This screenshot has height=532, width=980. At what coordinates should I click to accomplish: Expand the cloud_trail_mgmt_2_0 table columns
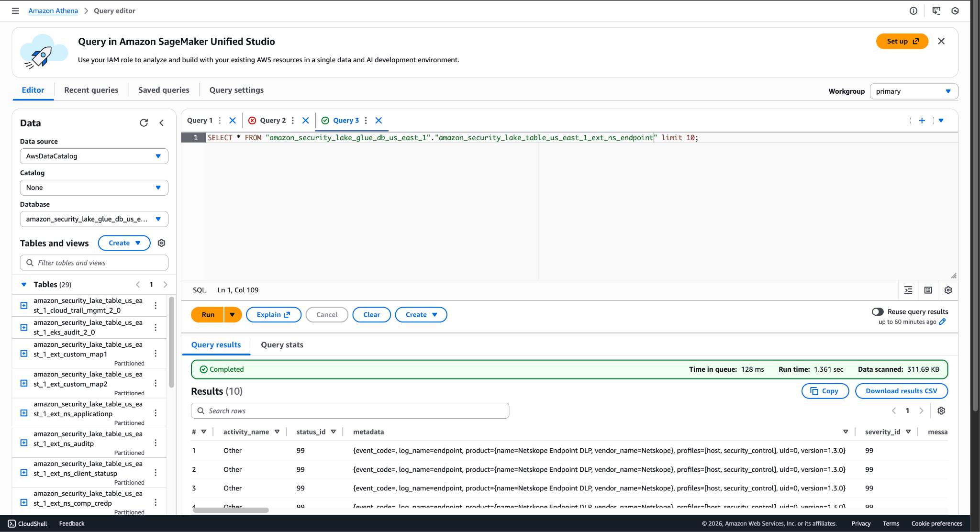point(24,305)
